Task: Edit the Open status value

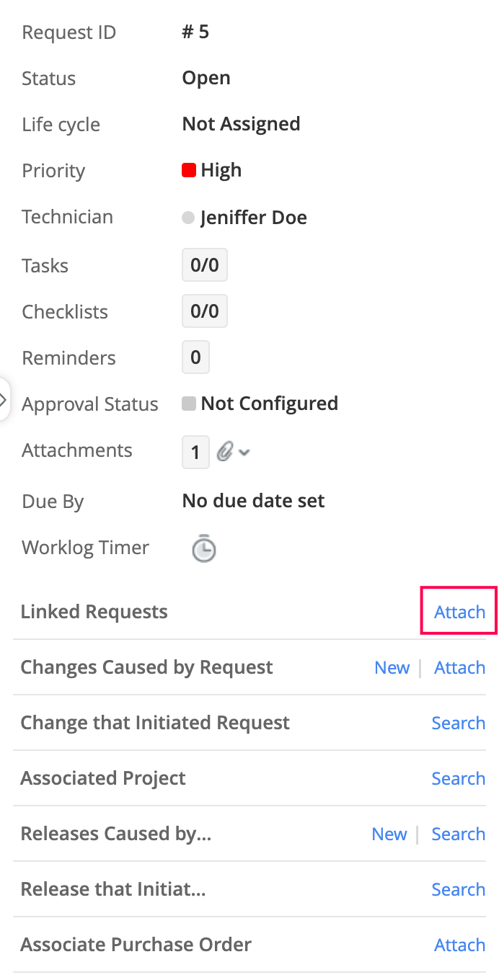Action: [x=206, y=78]
